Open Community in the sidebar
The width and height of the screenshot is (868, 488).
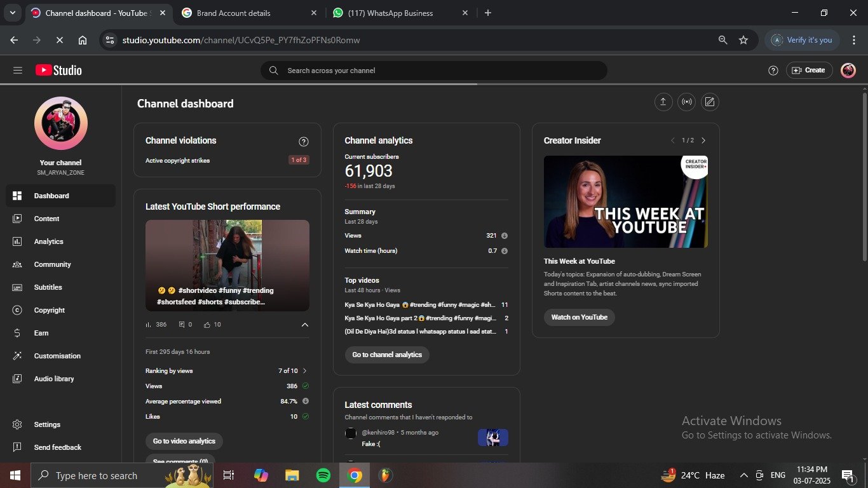(x=60, y=264)
